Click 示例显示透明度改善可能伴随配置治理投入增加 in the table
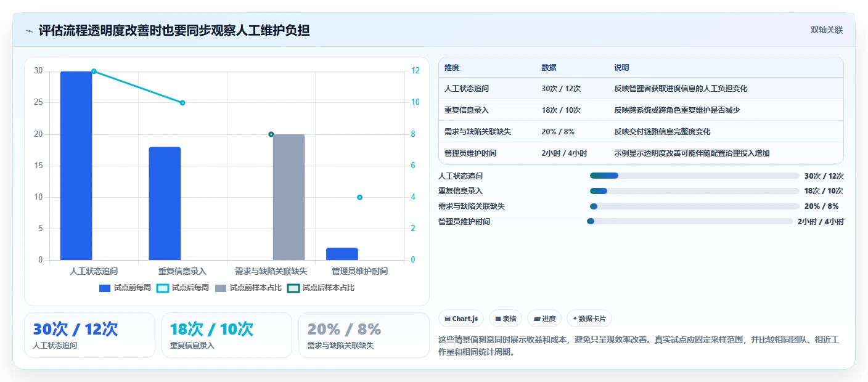 pyautogui.click(x=692, y=153)
